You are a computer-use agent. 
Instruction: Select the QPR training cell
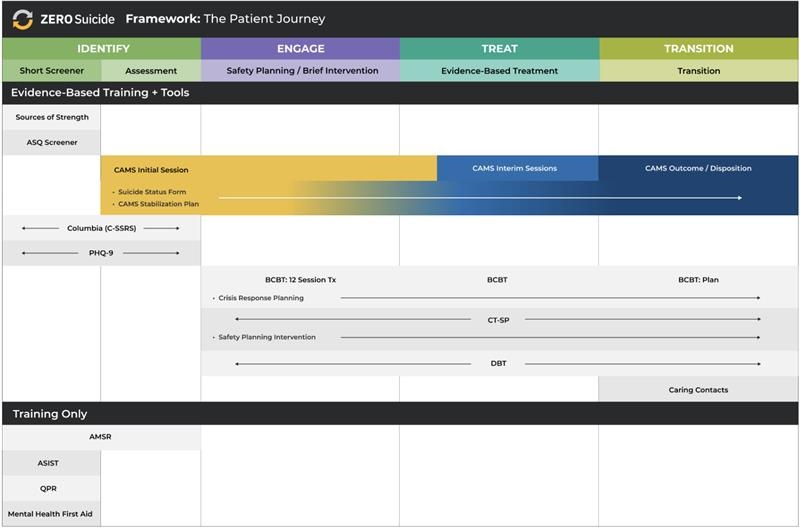coord(52,489)
